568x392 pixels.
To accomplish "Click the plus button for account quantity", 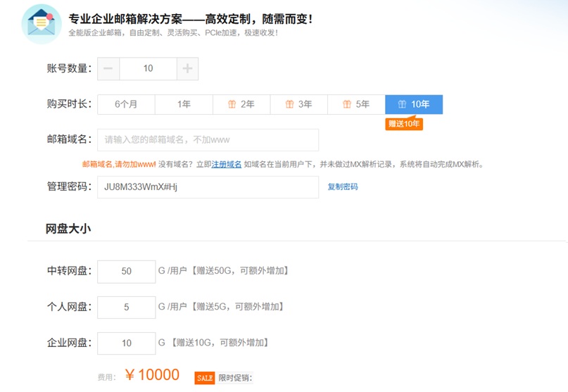I will coord(187,68).
